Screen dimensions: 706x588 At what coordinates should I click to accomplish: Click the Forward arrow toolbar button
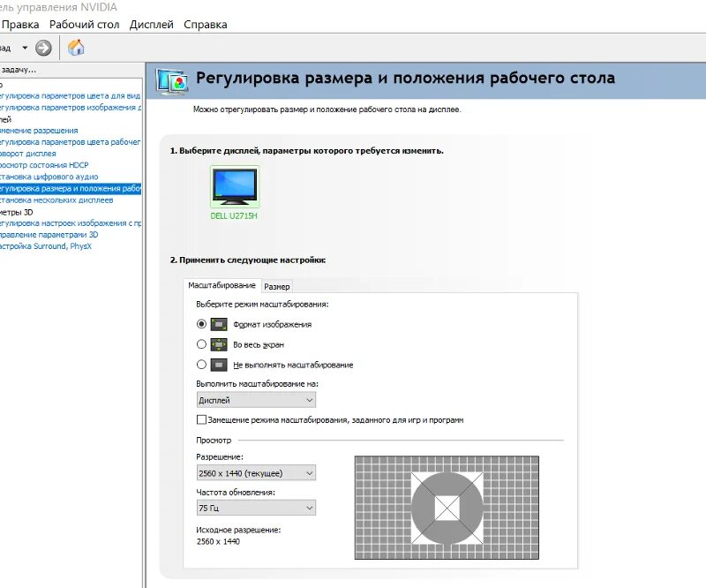click(x=43, y=48)
